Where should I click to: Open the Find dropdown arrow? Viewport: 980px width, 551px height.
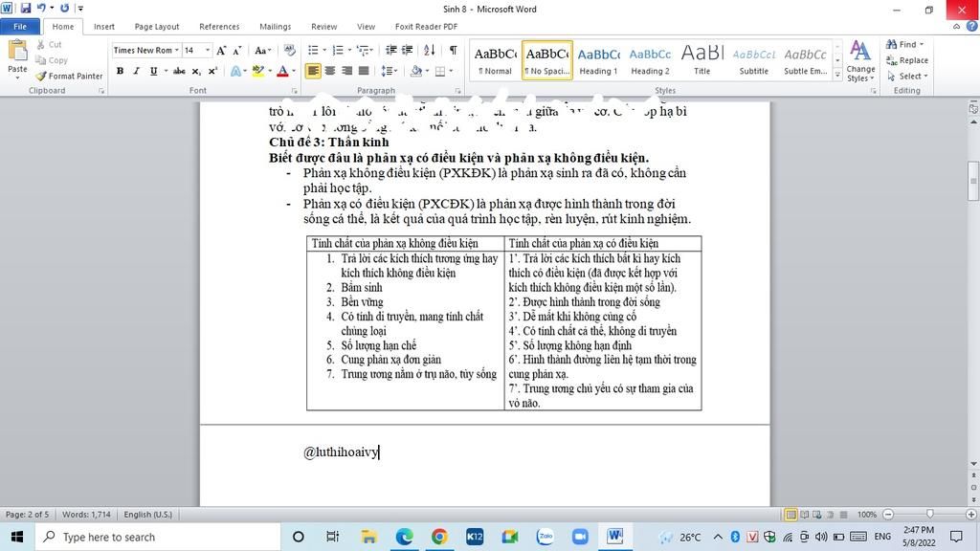922,44
